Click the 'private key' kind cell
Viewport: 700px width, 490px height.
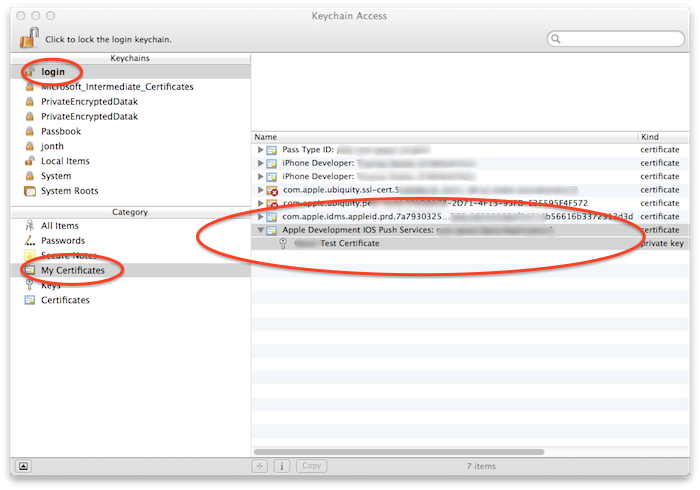point(662,243)
